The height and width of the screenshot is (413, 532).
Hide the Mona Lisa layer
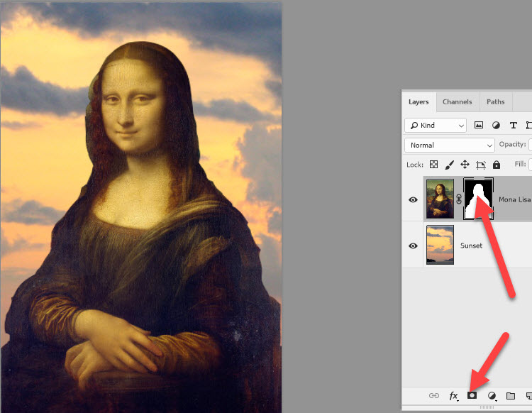point(413,199)
